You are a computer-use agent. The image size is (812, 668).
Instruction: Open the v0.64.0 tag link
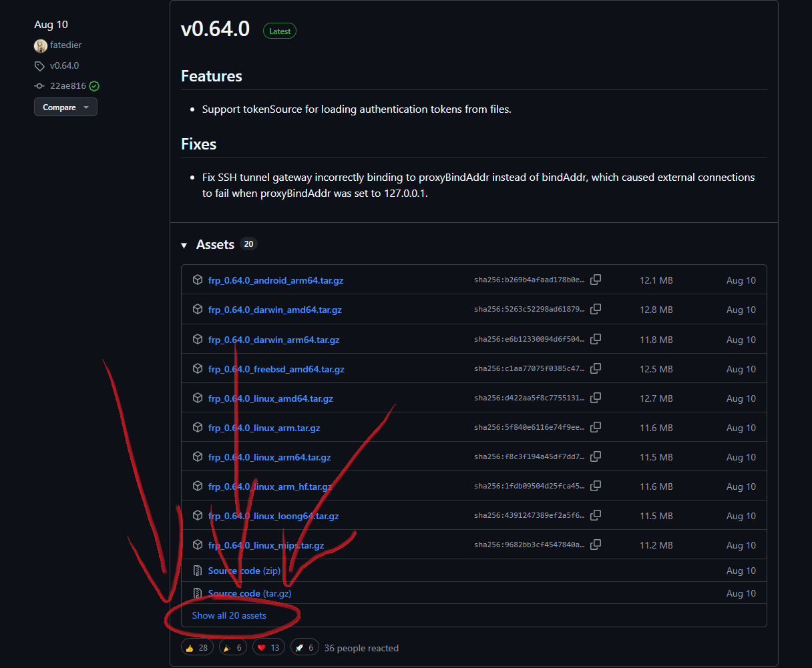pyautogui.click(x=64, y=65)
